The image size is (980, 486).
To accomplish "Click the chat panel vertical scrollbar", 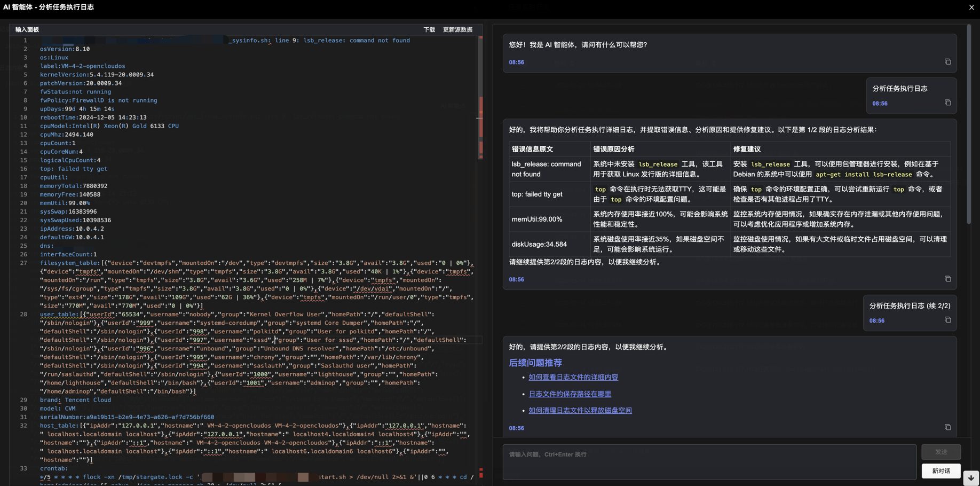I will (969, 124).
